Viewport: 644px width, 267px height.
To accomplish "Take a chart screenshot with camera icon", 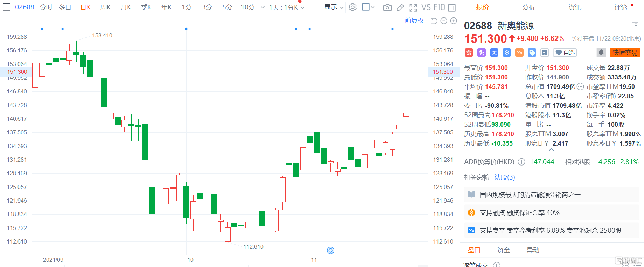I will coord(387,7).
